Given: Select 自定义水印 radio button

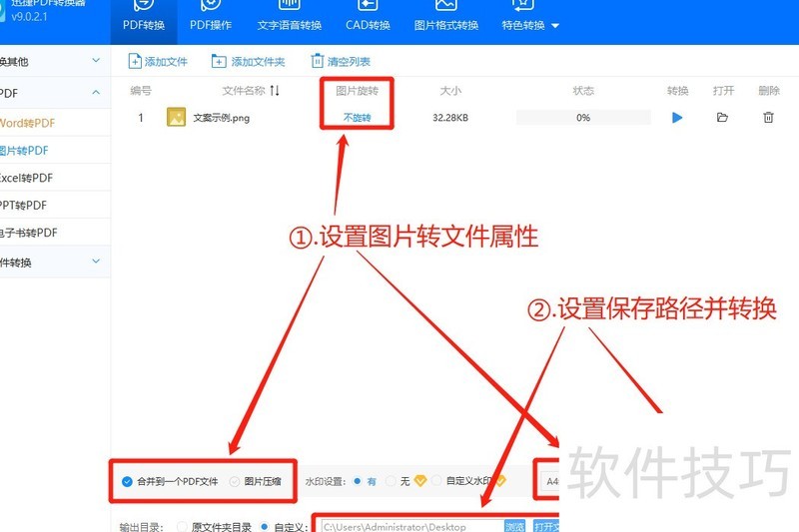Looking at the screenshot, I should 436,480.
